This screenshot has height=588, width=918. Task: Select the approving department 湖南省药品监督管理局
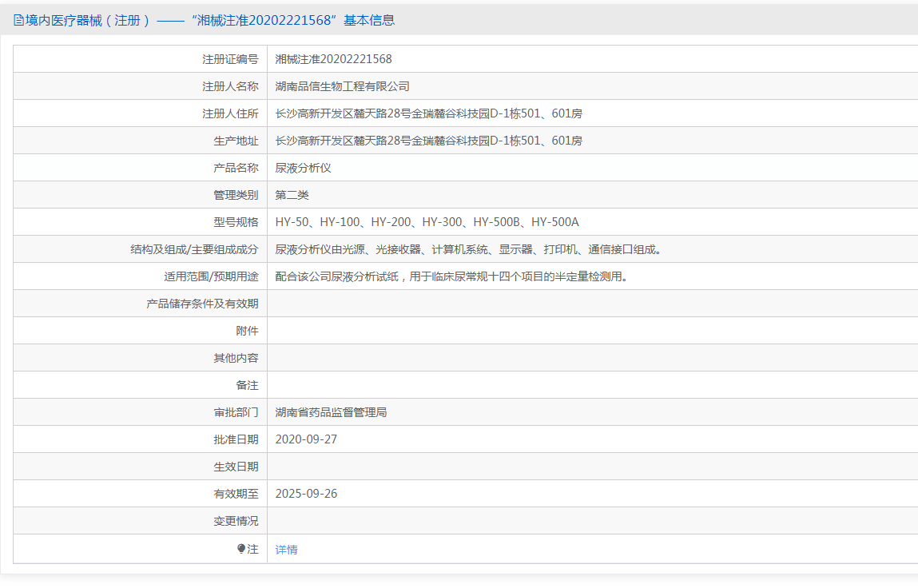(x=331, y=412)
